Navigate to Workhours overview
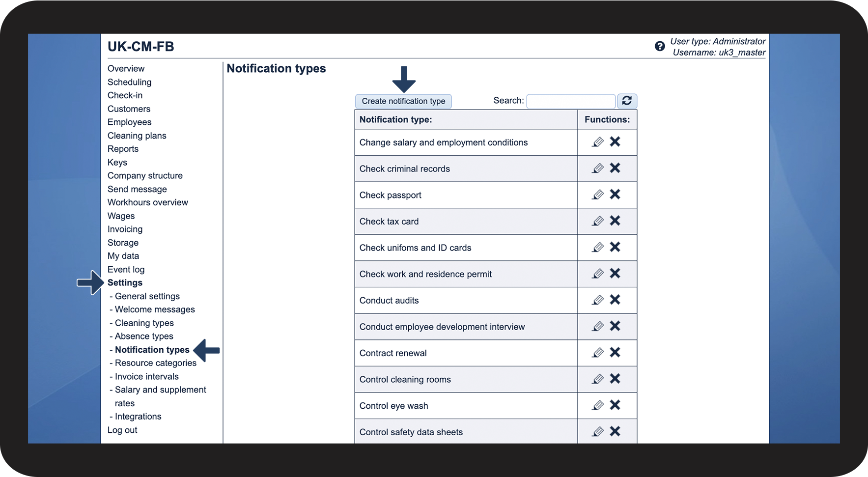 [147, 202]
